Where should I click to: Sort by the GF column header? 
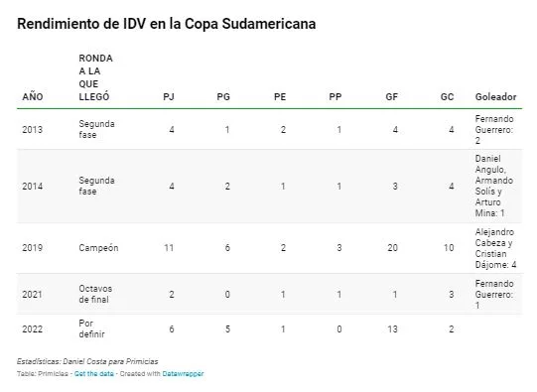coord(392,97)
